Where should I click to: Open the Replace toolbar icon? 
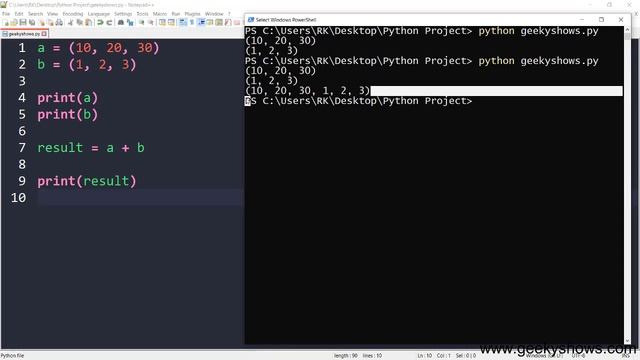130,22
